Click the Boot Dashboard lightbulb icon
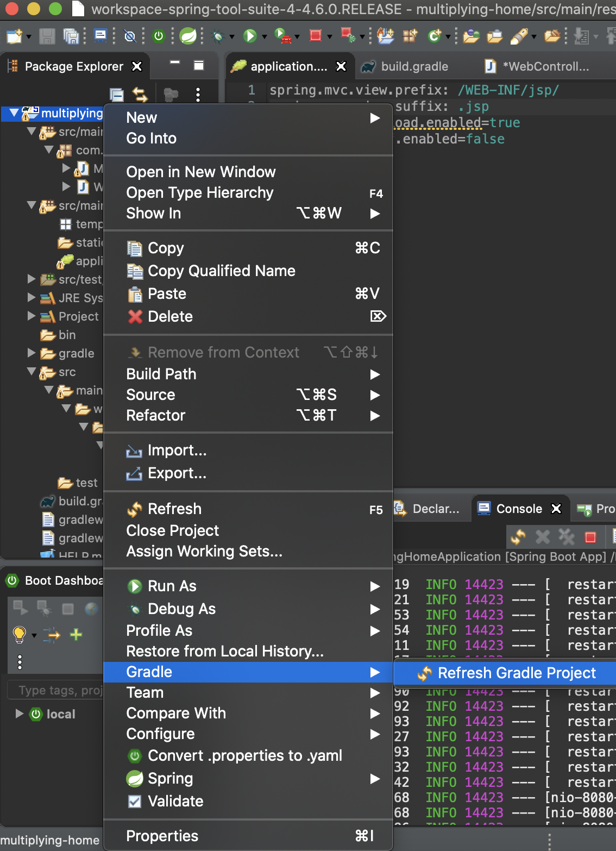Screen dimensions: 616x851 click(x=20, y=634)
